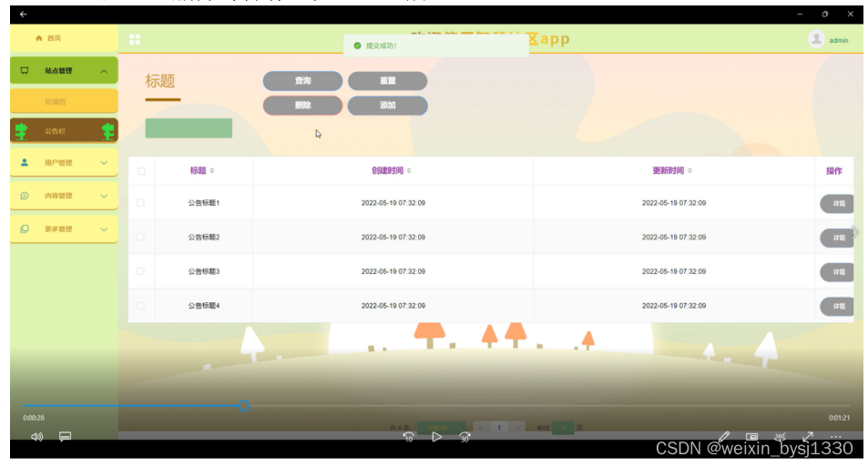Open captions with the subtitle icon
Image resolution: width=868 pixels, height=467 pixels.
point(65,437)
